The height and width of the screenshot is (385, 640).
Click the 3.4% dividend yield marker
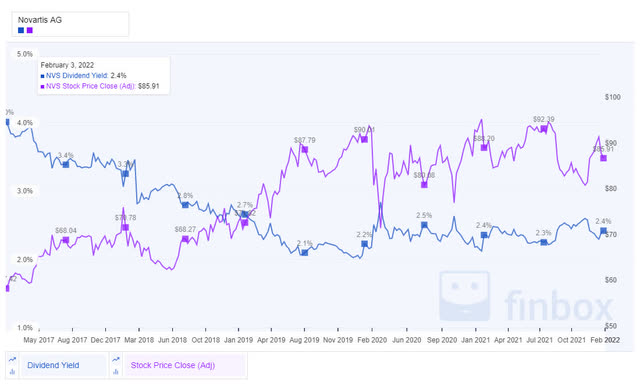(66, 165)
